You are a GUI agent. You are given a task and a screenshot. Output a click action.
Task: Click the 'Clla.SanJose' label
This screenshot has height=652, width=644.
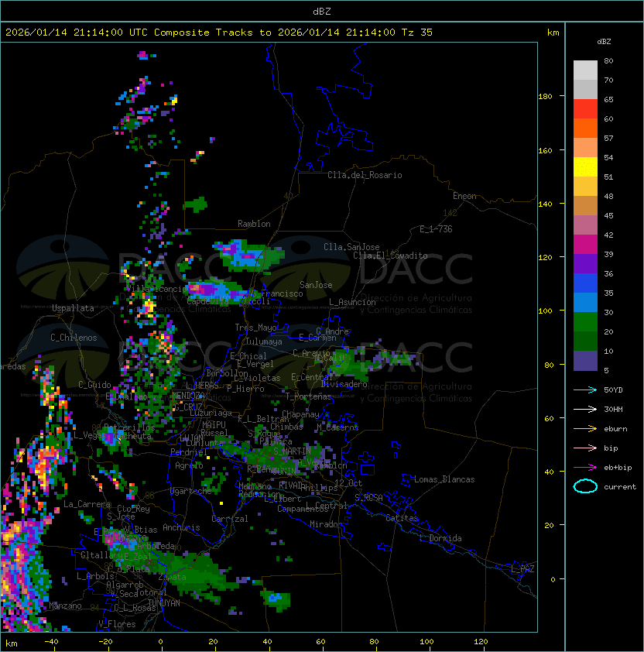[351, 247]
